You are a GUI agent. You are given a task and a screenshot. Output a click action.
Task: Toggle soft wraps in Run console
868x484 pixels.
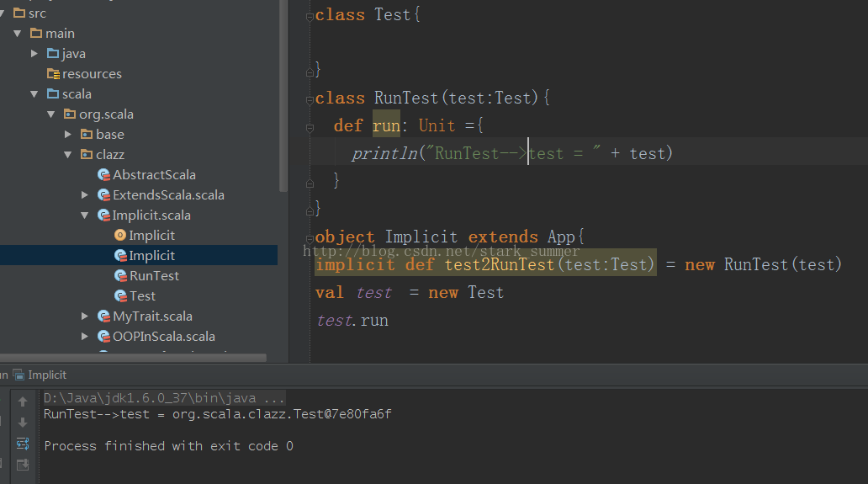23,443
